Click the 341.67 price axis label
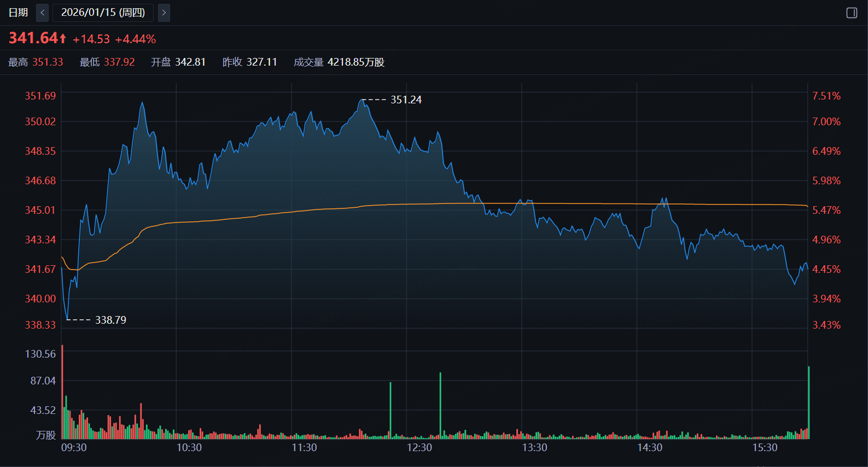The height and width of the screenshot is (467, 868). pyautogui.click(x=40, y=269)
